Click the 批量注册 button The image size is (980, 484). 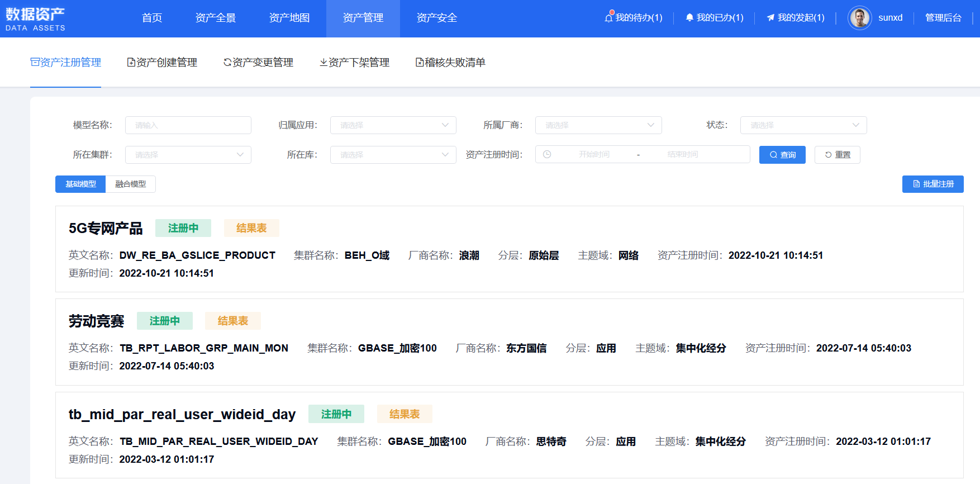point(933,184)
